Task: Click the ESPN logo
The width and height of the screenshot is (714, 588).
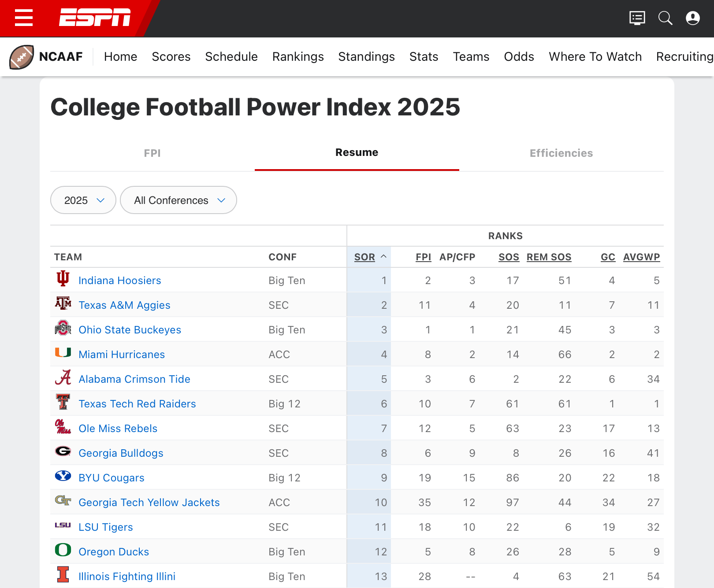Action: coord(95,18)
